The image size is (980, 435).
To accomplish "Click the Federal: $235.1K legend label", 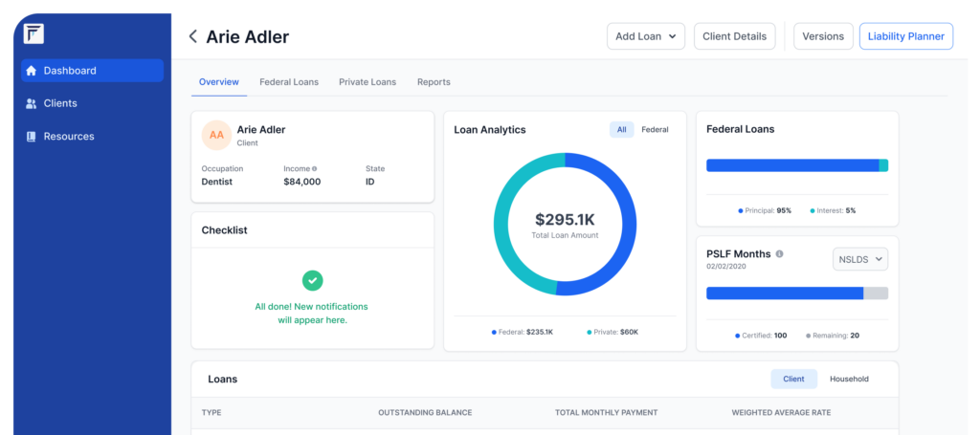I will pyautogui.click(x=525, y=333).
